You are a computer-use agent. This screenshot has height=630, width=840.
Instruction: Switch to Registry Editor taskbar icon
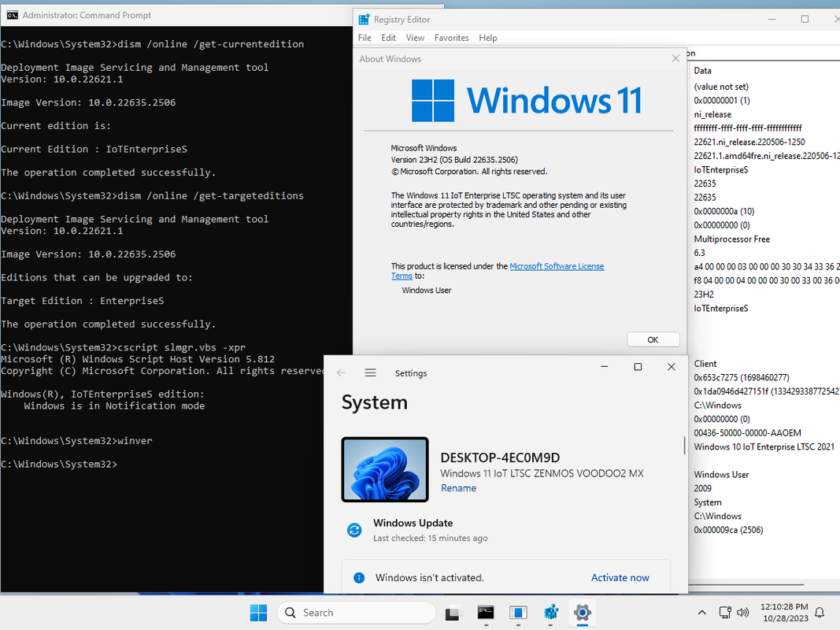pos(551,613)
